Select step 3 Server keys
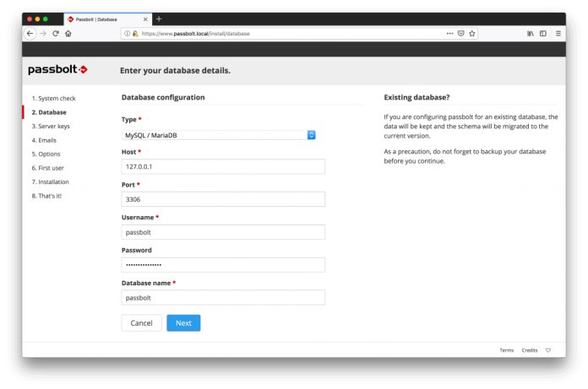The width and height of the screenshot is (588, 389). point(51,127)
